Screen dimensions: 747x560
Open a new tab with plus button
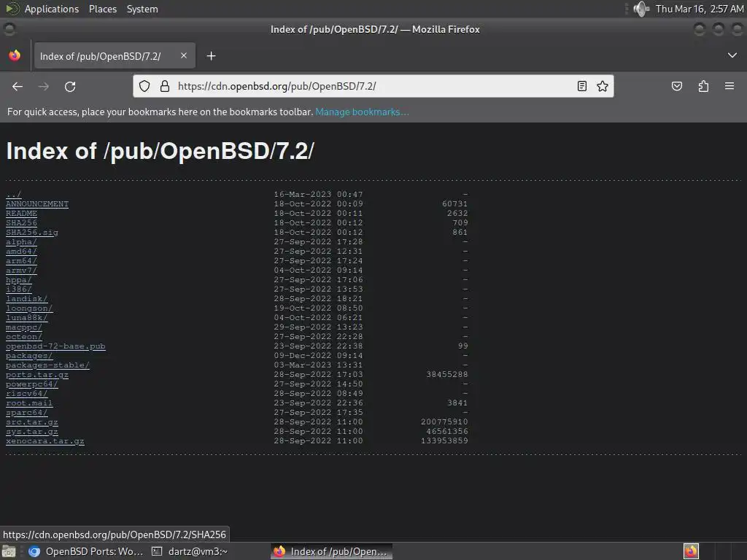tap(211, 56)
